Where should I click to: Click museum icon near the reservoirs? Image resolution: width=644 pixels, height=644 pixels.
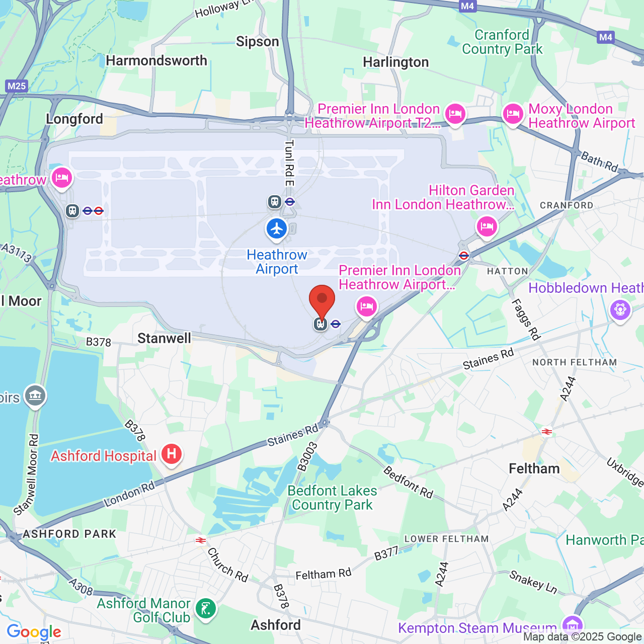pyautogui.click(x=35, y=396)
